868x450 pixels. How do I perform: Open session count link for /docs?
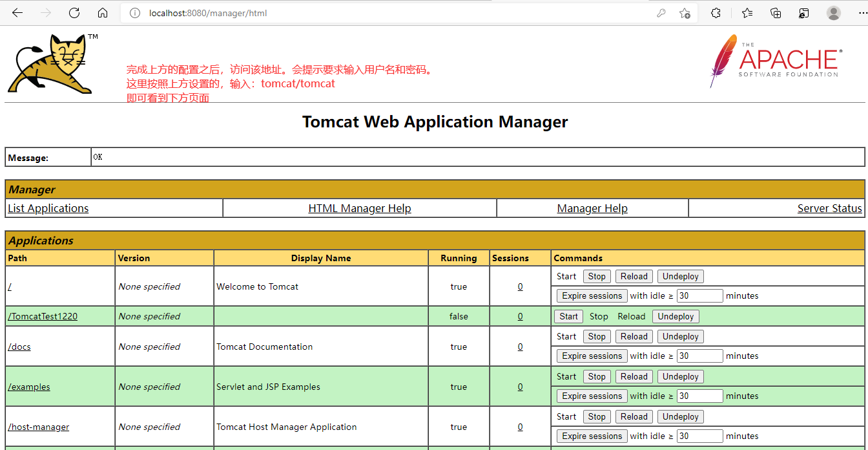(521, 347)
